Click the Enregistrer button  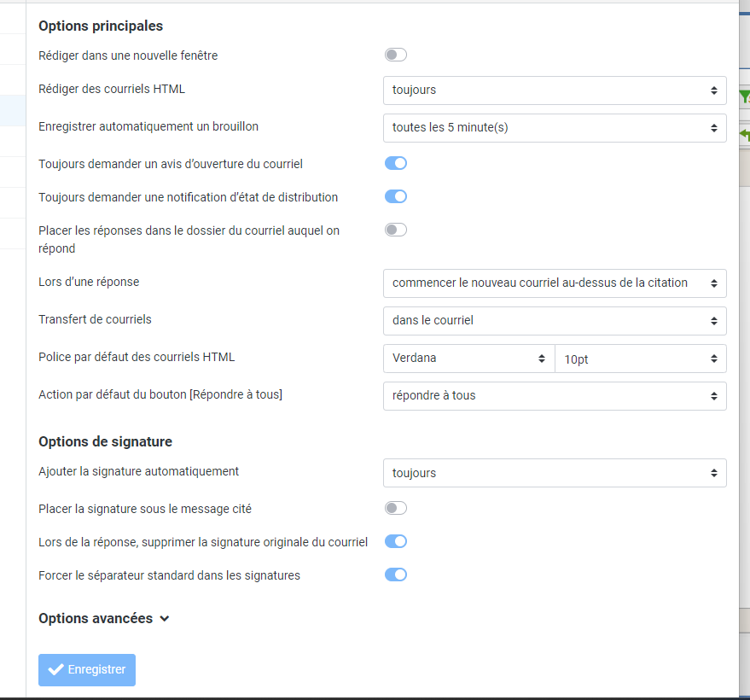click(x=87, y=670)
